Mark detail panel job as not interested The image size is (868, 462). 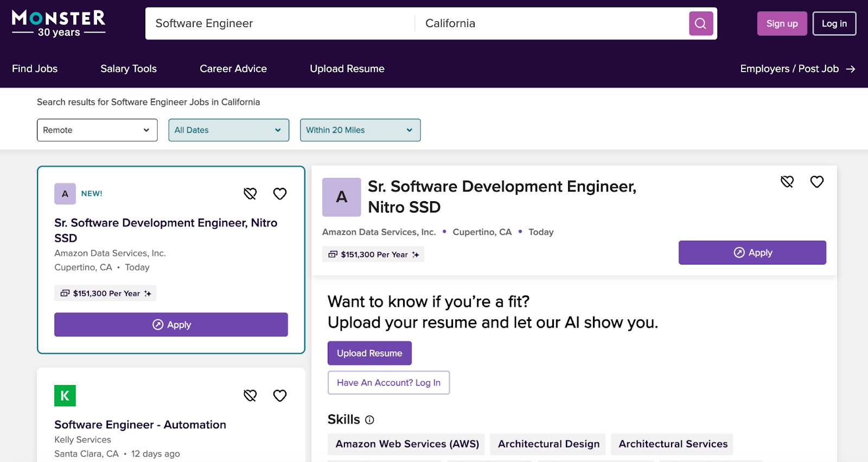[787, 182]
